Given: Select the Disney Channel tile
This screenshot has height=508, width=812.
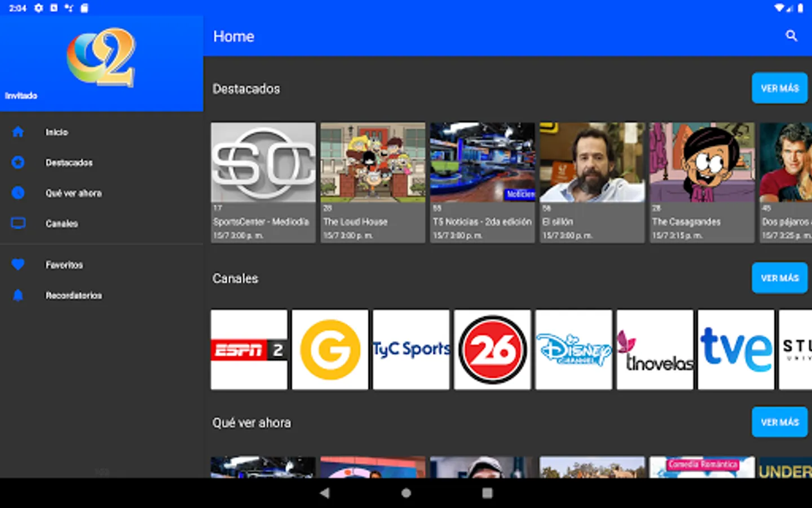Looking at the screenshot, I should tap(573, 349).
